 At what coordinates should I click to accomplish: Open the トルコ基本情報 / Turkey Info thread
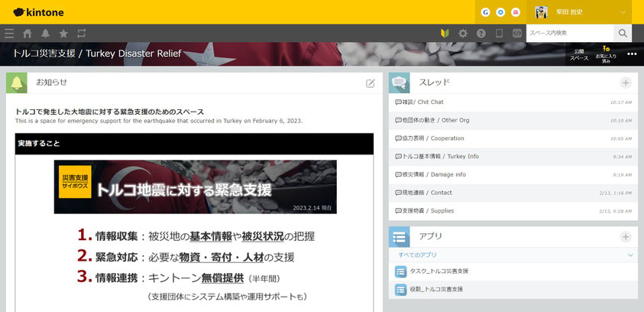[513, 157]
